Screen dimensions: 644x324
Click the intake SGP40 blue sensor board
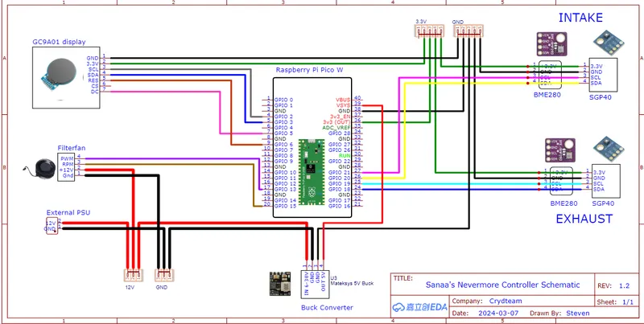(609, 43)
